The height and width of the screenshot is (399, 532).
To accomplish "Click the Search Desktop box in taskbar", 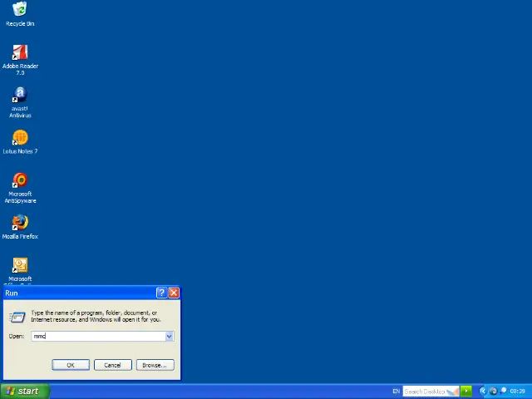I will (x=426, y=391).
